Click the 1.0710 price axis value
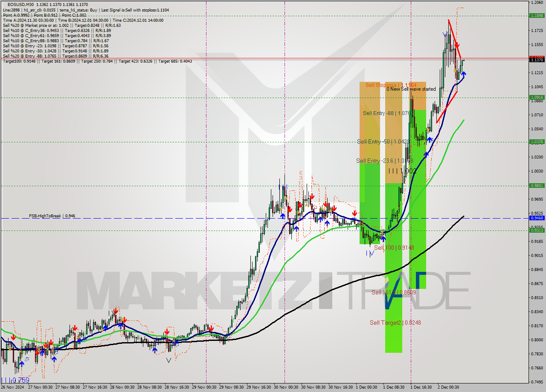This screenshot has height=392, width=546. [537, 115]
